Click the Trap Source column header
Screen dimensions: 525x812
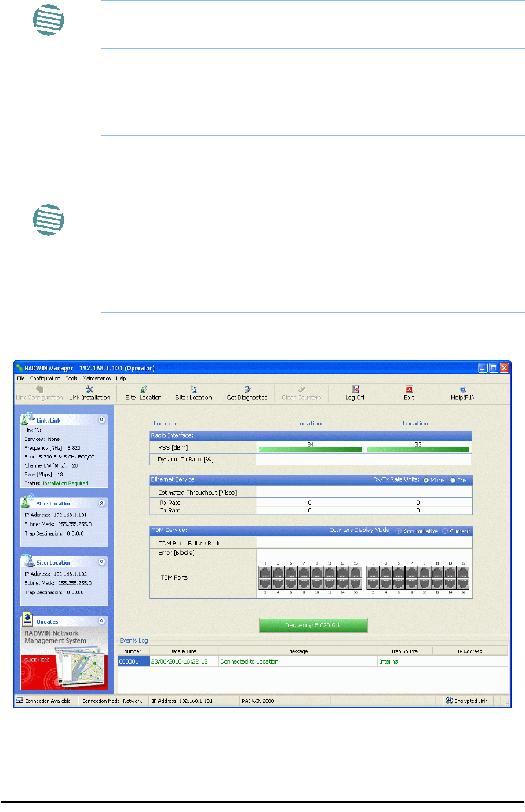tap(404, 651)
